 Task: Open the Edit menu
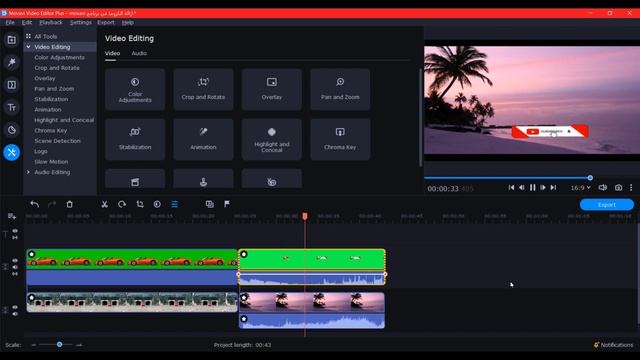click(x=27, y=22)
